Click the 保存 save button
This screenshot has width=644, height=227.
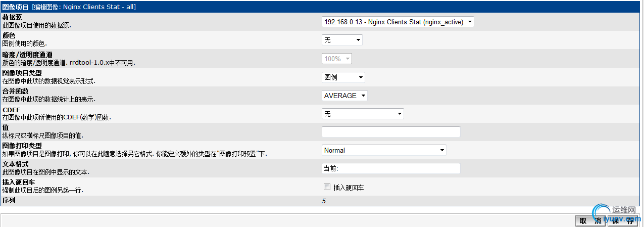pos(622,220)
